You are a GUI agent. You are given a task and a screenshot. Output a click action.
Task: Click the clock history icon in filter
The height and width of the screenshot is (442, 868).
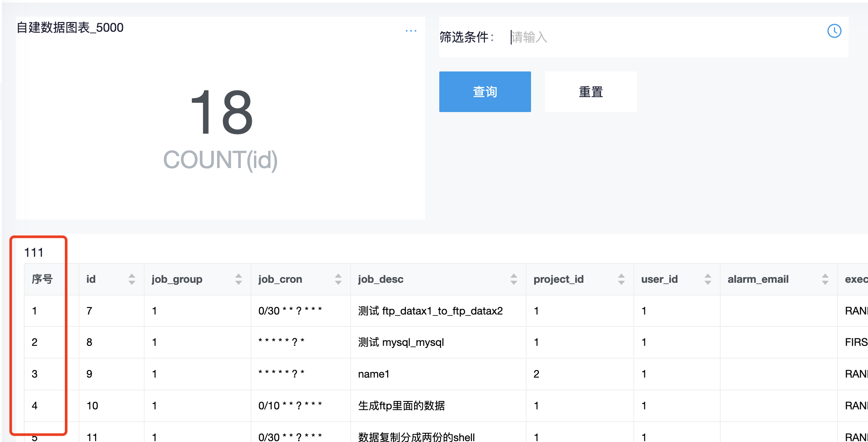point(834,31)
